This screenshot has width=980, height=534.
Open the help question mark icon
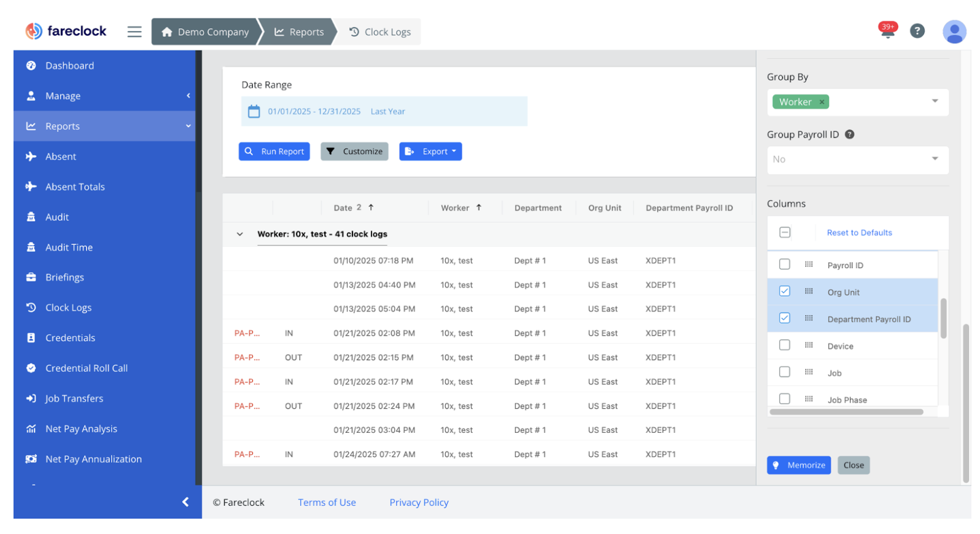pyautogui.click(x=917, y=31)
